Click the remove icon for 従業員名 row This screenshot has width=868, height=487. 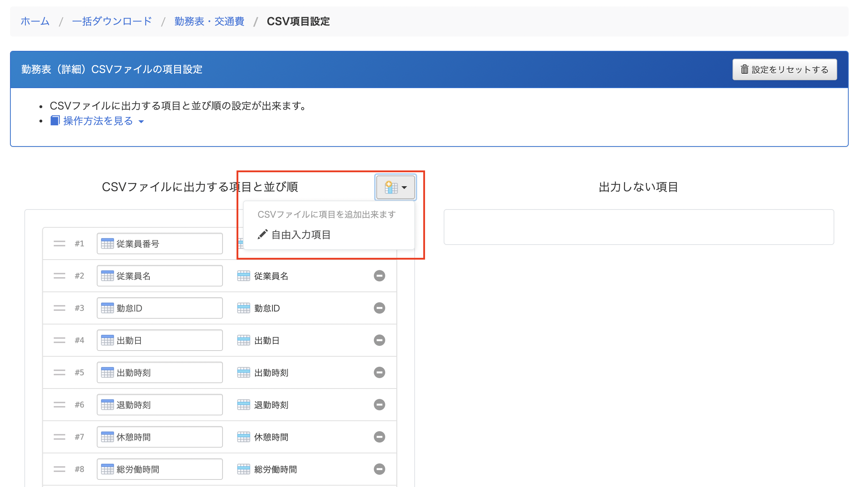pos(379,276)
